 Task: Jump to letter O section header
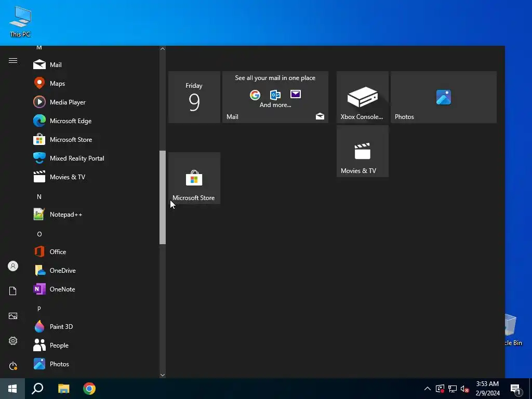click(39, 234)
